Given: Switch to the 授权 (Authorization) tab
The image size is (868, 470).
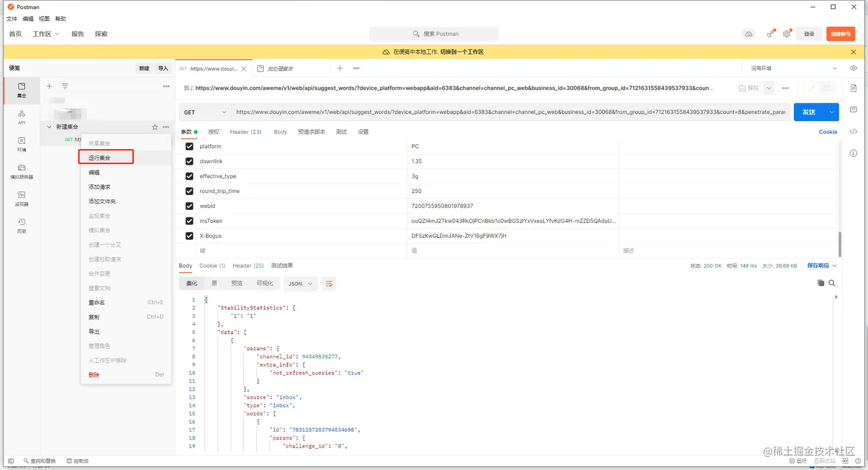Looking at the screenshot, I should [214, 132].
